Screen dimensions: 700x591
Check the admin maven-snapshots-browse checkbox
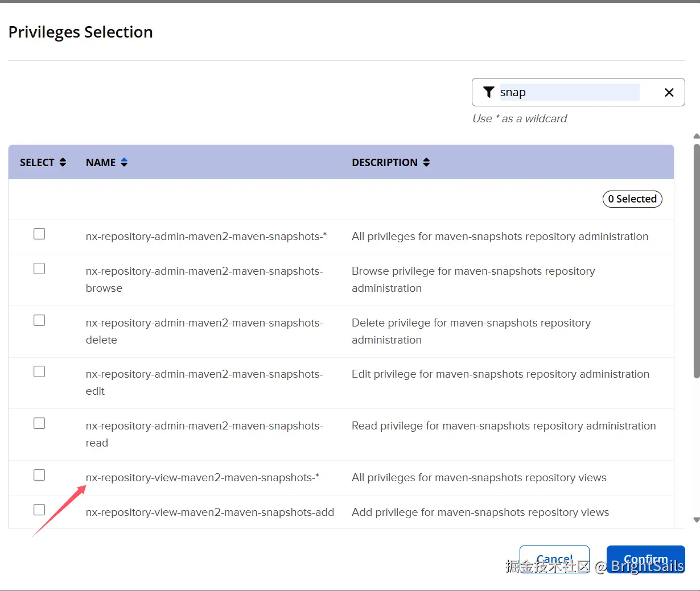pyautogui.click(x=39, y=268)
